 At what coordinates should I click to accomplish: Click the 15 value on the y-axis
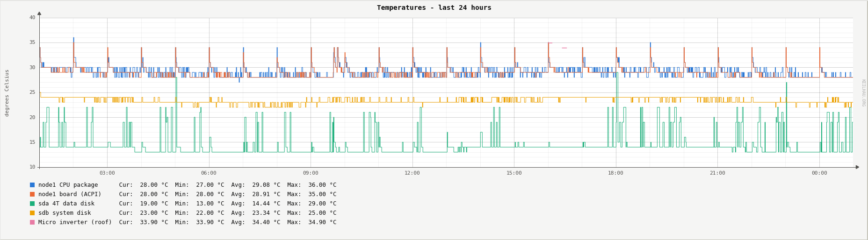(32, 142)
